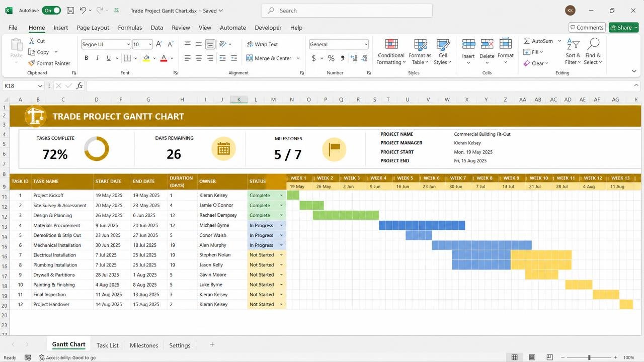Open Conditional Formatting menu
644x362 pixels.
coord(391,51)
